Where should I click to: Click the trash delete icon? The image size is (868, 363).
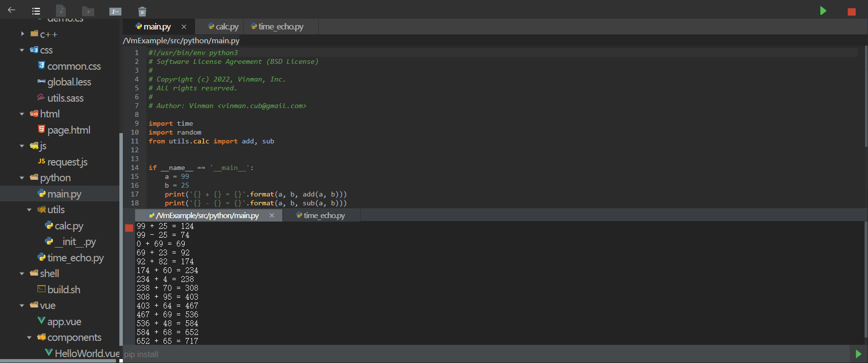click(x=142, y=11)
